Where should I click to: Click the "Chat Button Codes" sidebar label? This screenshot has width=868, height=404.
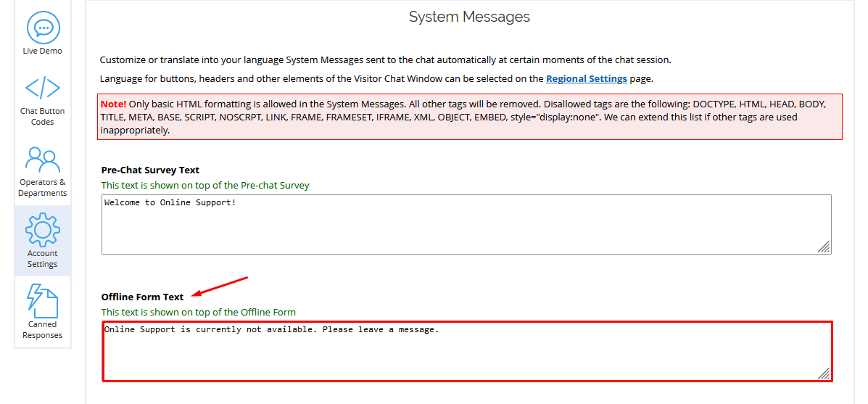click(x=43, y=117)
